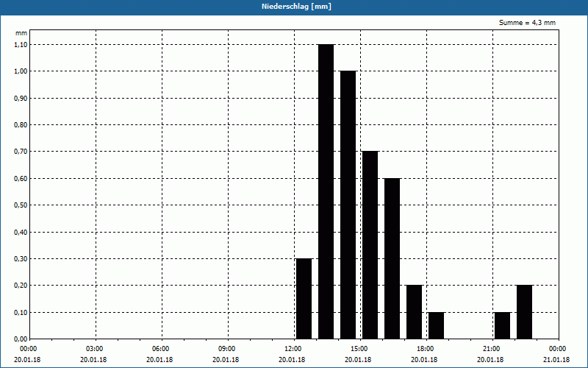The width and height of the screenshot is (588, 368).
Task: Click the "0,40" y-axis value
Action: click(x=21, y=233)
